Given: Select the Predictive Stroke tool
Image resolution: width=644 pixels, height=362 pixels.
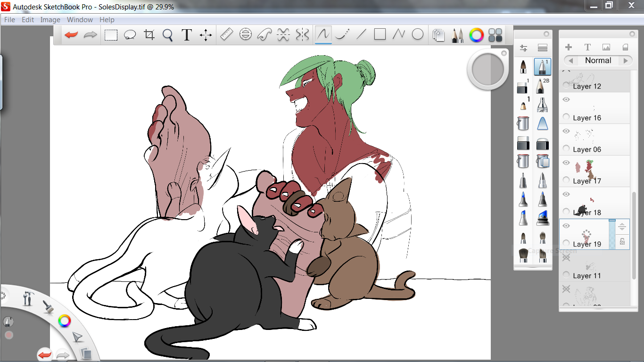Looking at the screenshot, I should [x=342, y=34].
